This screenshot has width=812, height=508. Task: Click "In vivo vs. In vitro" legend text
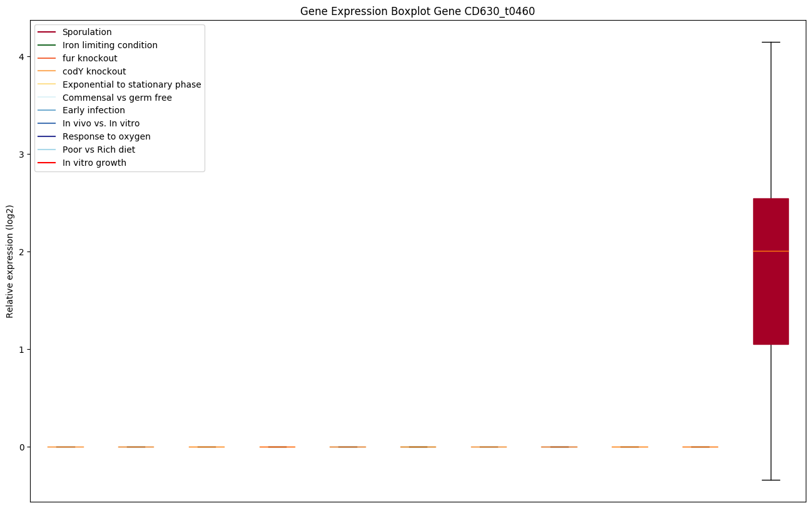pos(101,124)
